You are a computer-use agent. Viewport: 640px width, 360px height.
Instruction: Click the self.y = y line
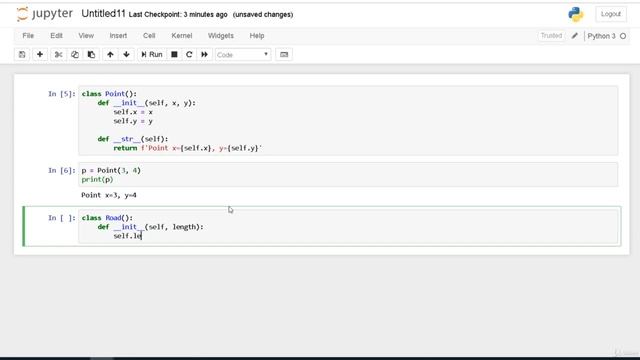tap(133, 121)
